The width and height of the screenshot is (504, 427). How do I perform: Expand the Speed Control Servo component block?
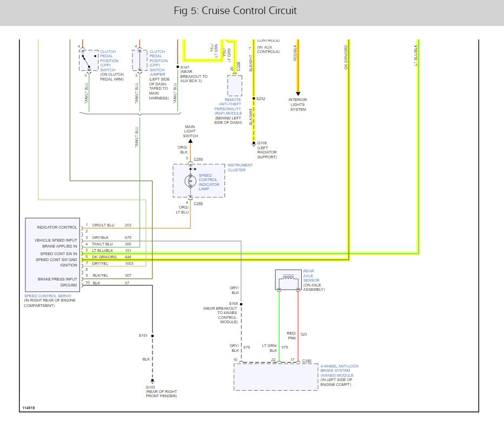click(x=51, y=254)
